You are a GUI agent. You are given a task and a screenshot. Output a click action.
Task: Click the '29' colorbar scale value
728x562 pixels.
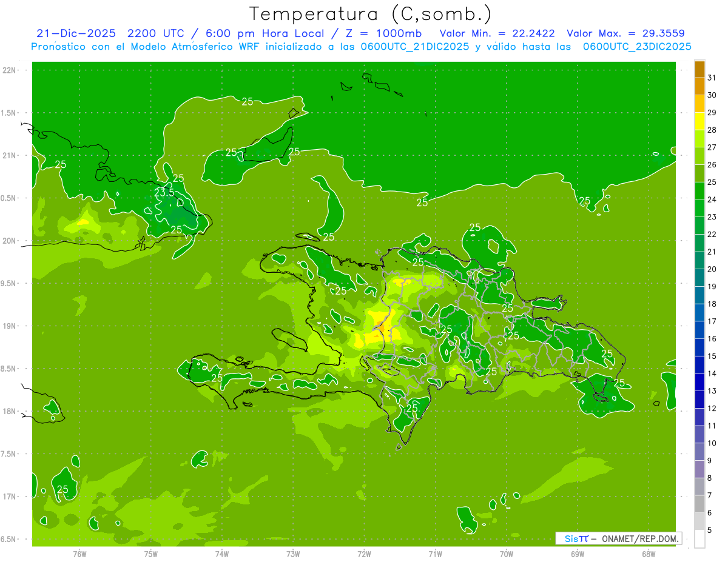click(x=712, y=113)
